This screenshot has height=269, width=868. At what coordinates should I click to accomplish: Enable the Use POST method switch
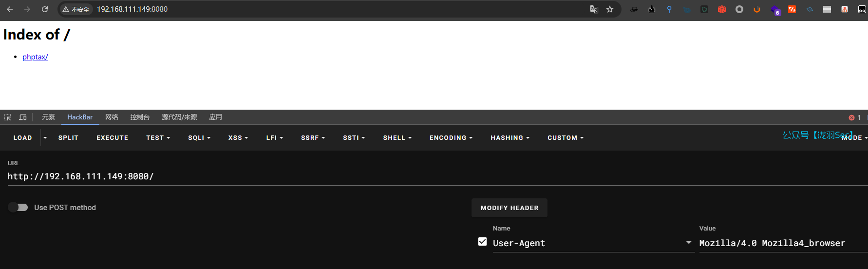pos(18,208)
